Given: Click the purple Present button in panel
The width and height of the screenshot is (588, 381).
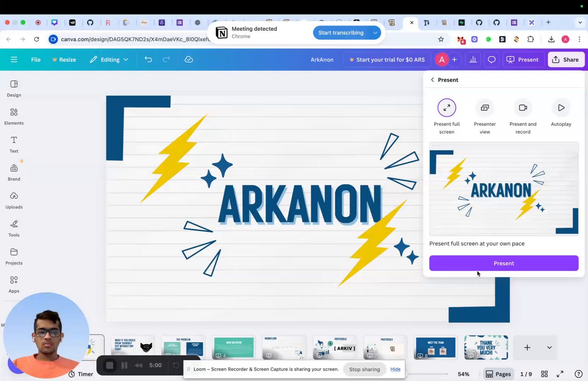Looking at the screenshot, I should click(504, 263).
